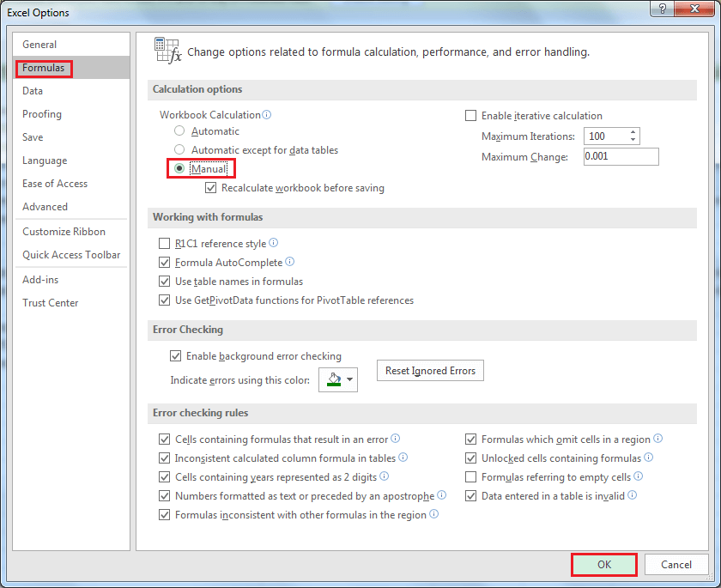Open the General options category
This screenshot has width=721, height=588.
coord(71,45)
